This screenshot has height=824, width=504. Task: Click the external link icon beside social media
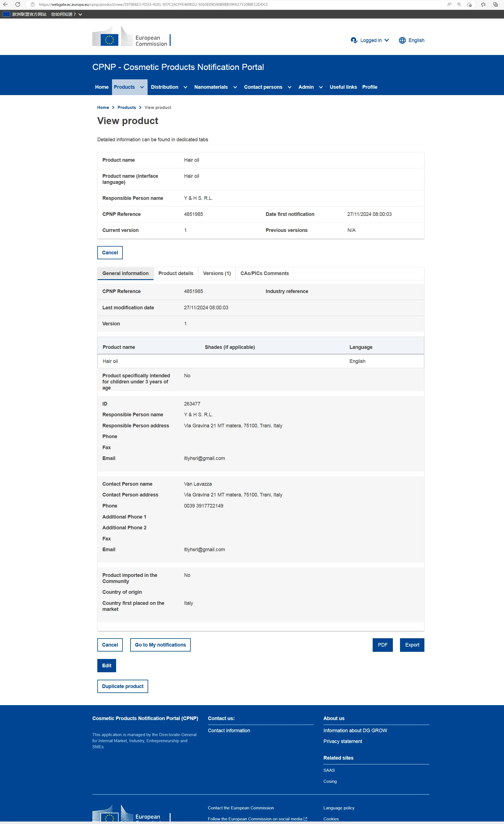[305, 819]
